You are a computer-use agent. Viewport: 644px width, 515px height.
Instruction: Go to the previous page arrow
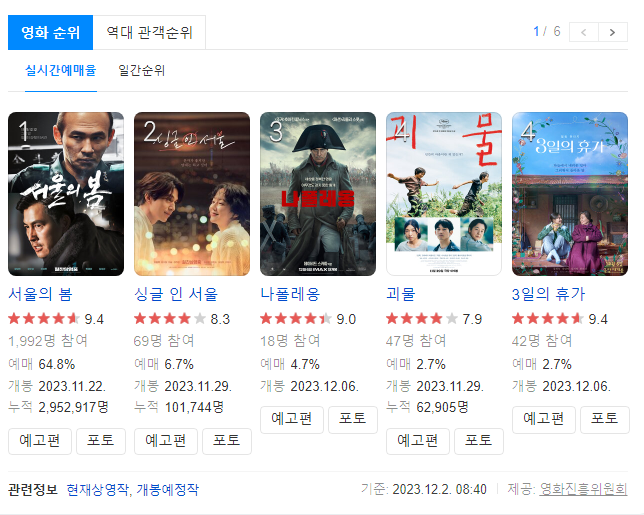click(x=584, y=32)
